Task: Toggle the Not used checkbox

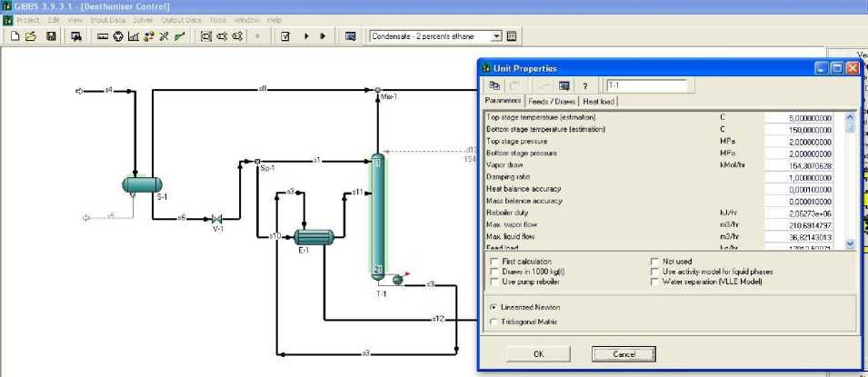Action: click(x=655, y=262)
